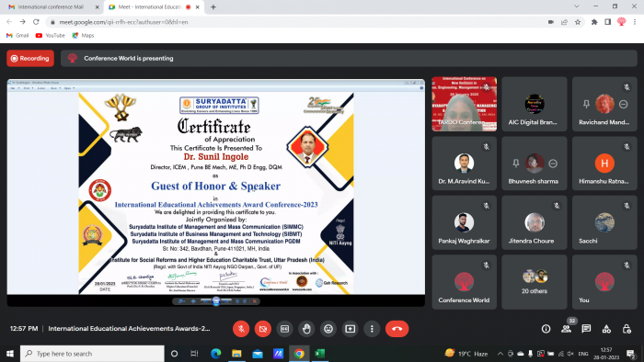This screenshot has width=644, height=362.
Task: Expand hidden system tray icons
Action: pos(500,354)
